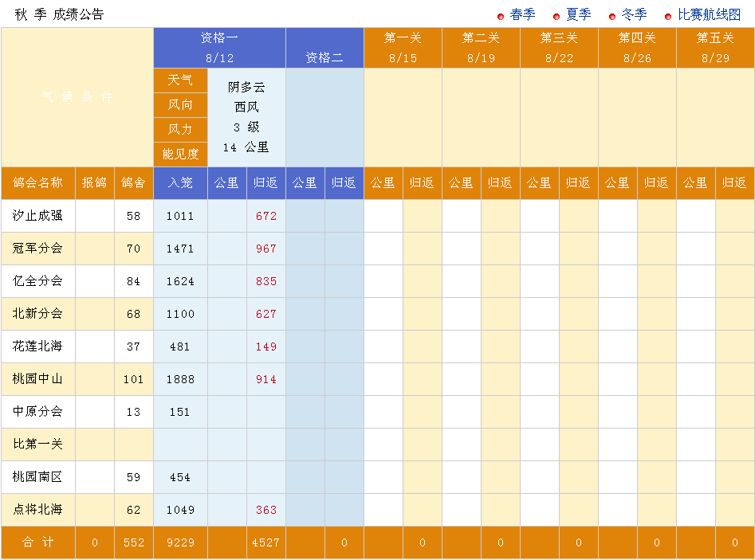This screenshot has height=560, width=755.
Task: Click the 1471 caged count
Action: [180, 249]
